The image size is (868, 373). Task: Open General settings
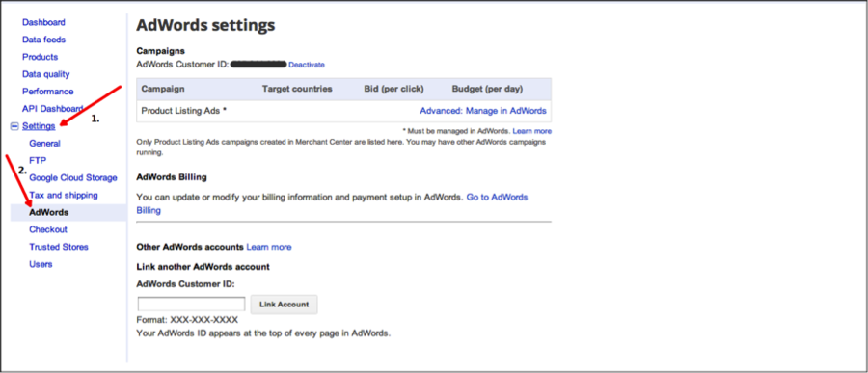(x=44, y=144)
